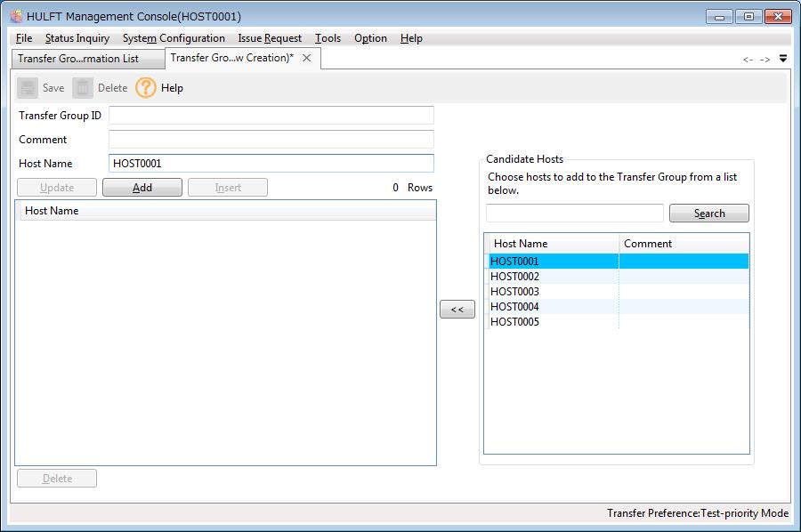This screenshot has width=801, height=532.
Task: Maximize the HULFT Management Console window
Action: (748, 17)
